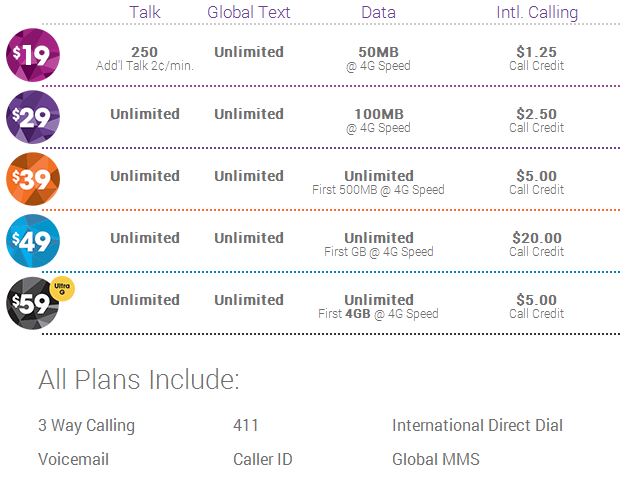Click the Voicemail feature
The image size is (628, 477).
tap(74, 459)
